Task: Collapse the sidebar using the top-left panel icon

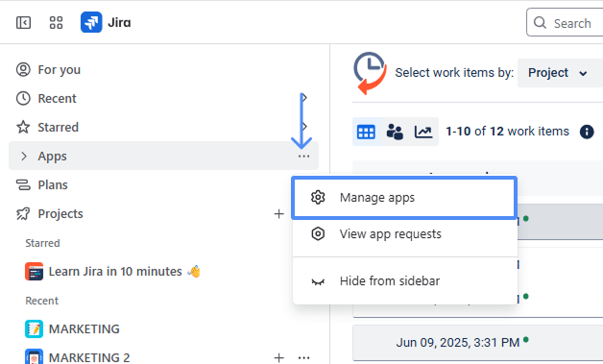Action: click(x=23, y=23)
